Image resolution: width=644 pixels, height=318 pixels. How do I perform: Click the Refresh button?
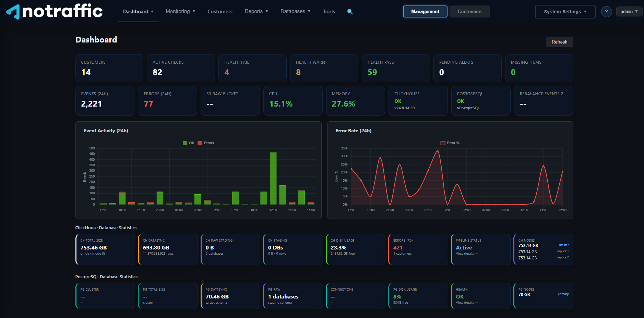tap(559, 42)
